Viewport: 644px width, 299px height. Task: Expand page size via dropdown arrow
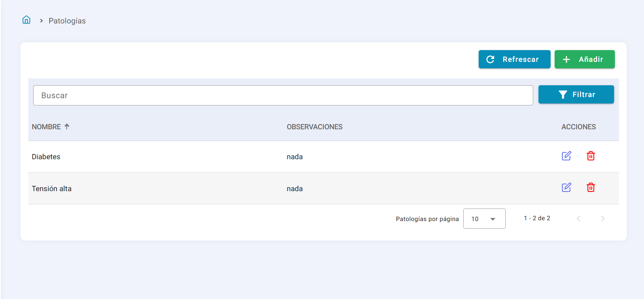point(493,219)
